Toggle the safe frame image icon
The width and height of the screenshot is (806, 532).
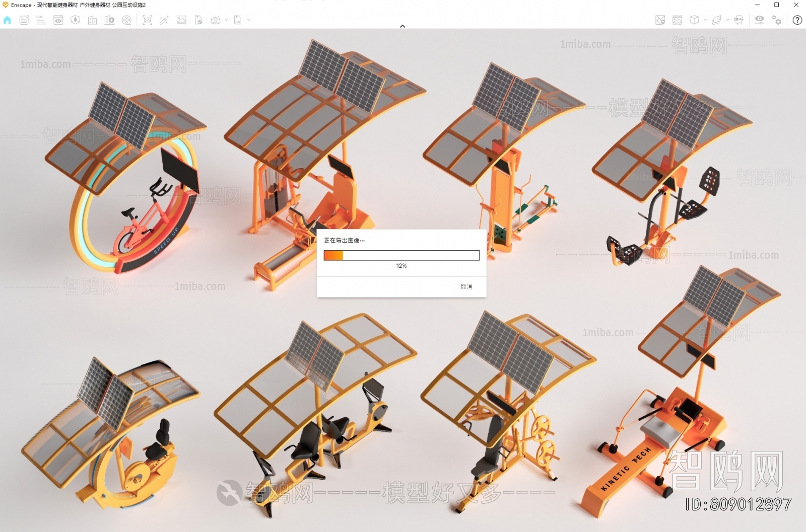point(677,20)
